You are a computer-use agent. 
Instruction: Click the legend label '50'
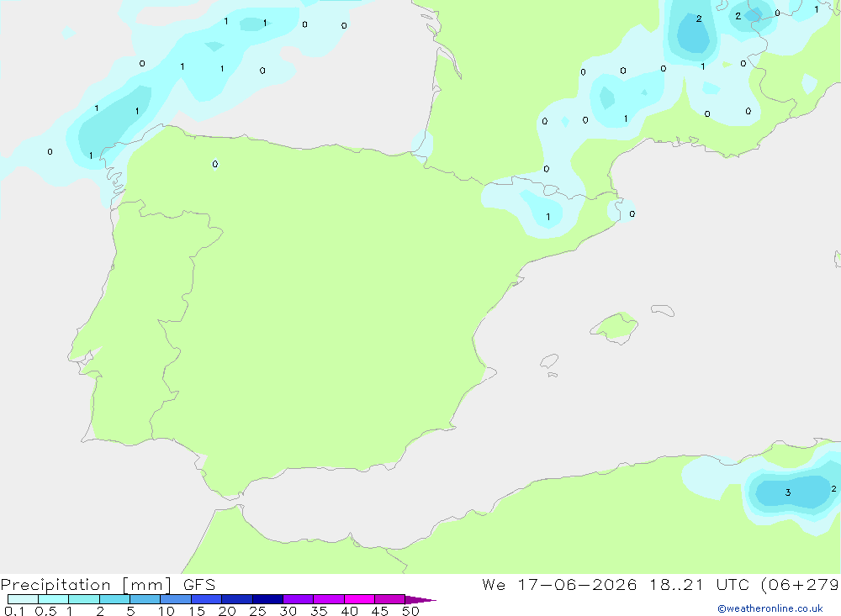410,611
